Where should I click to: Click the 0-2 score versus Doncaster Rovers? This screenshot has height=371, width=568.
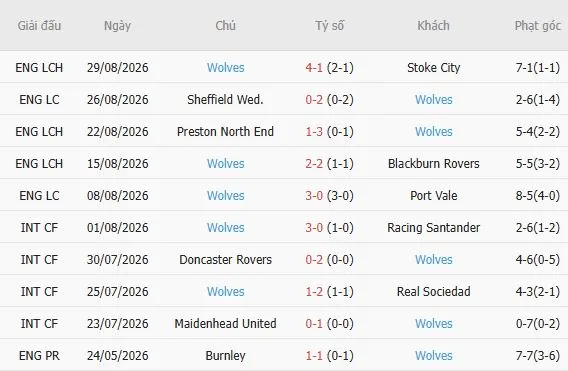314,259
